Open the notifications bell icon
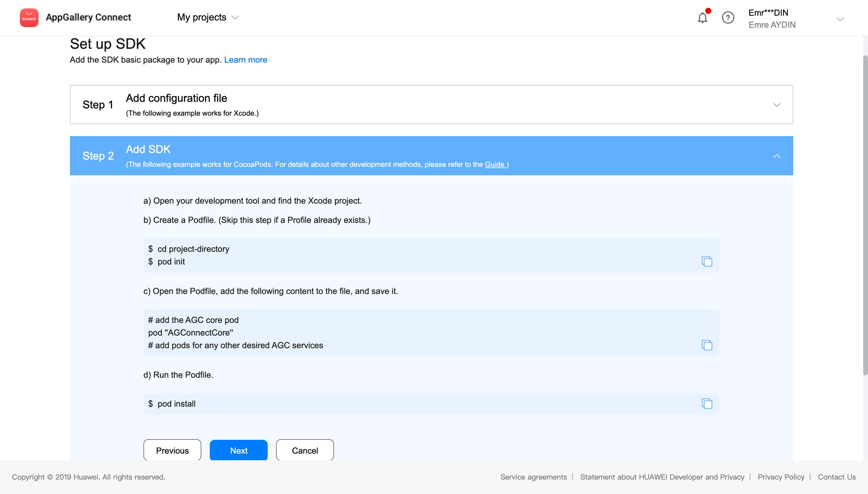Image resolution: width=868 pixels, height=494 pixels. pos(702,18)
